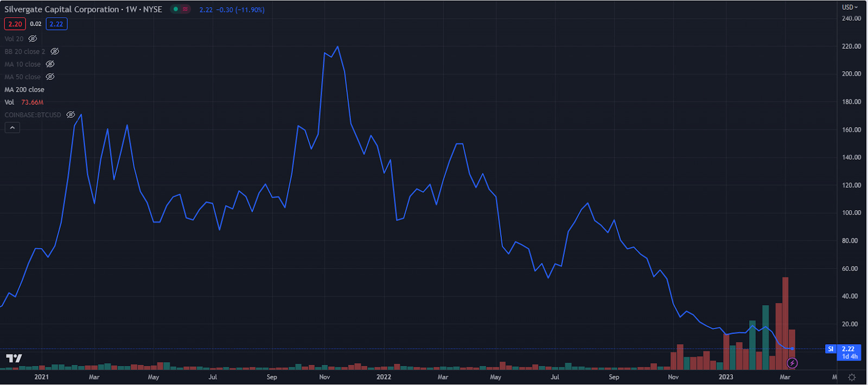Click the SI symbol price label

tap(831, 349)
